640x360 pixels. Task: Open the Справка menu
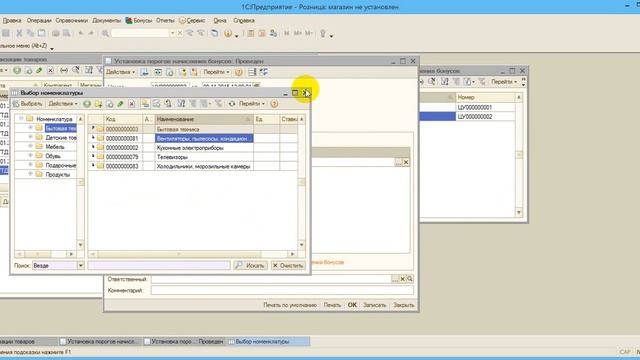tap(244, 20)
